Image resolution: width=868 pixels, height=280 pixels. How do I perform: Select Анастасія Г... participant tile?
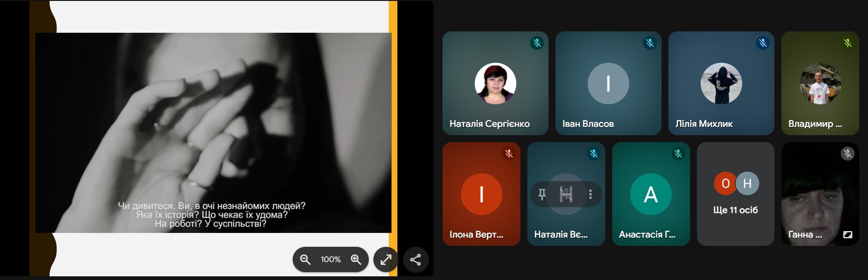pos(650,194)
